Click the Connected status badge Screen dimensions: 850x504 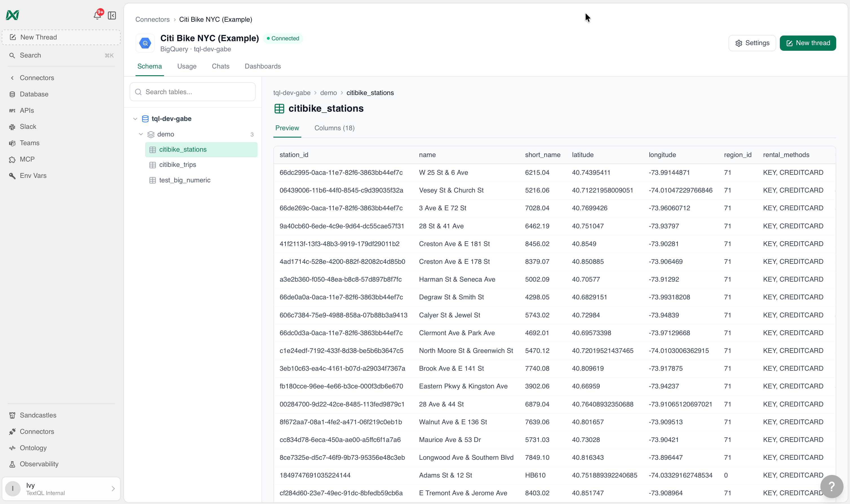point(283,39)
